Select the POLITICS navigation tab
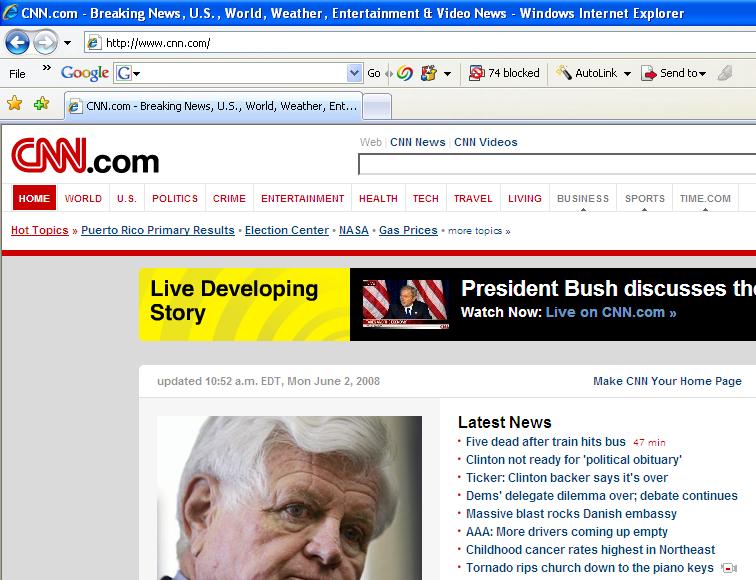756x580 pixels. click(175, 198)
